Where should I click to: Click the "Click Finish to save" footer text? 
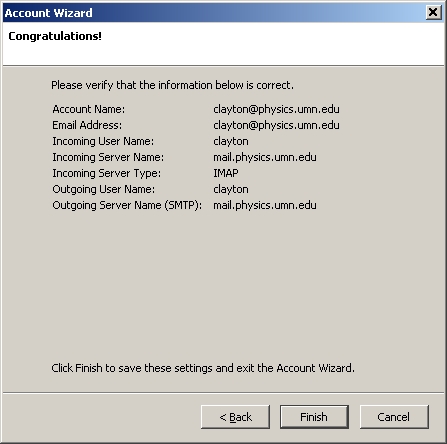coord(203,368)
